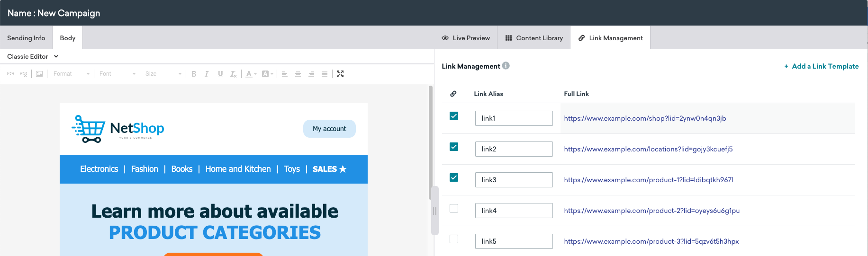868x256 pixels.
Task: Uncheck the link2 checkbox
Action: click(x=454, y=147)
